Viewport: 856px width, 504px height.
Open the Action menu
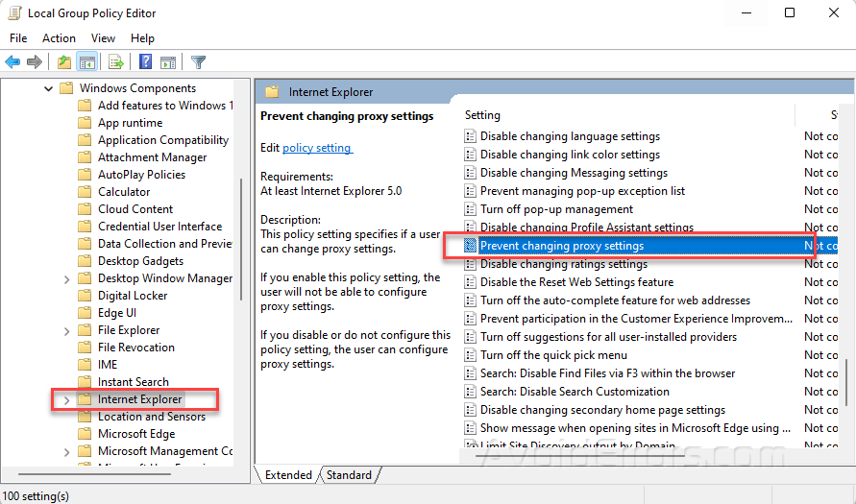59,38
